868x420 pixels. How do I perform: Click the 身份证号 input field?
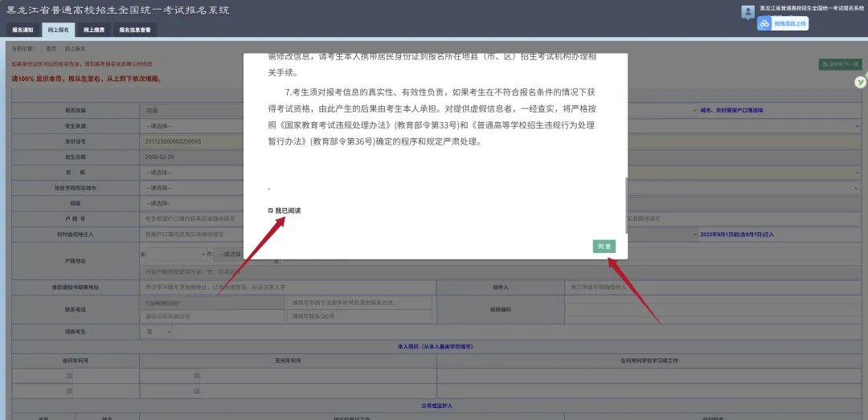[191, 141]
